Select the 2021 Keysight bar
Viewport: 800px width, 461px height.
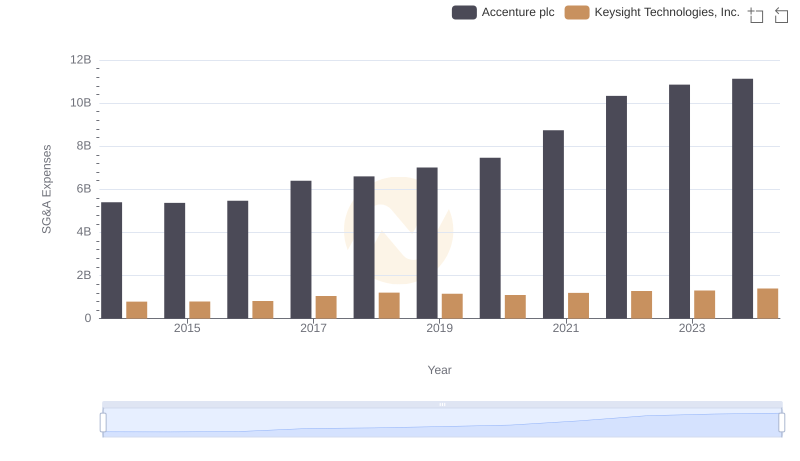pyautogui.click(x=579, y=305)
